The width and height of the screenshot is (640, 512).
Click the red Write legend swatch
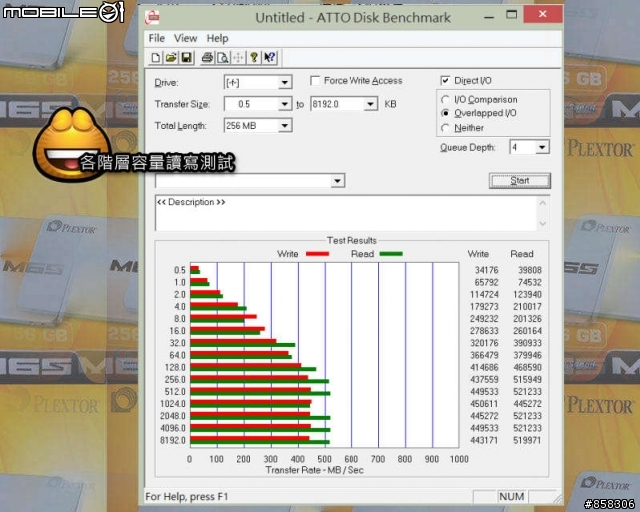pyautogui.click(x=317, y=254)
